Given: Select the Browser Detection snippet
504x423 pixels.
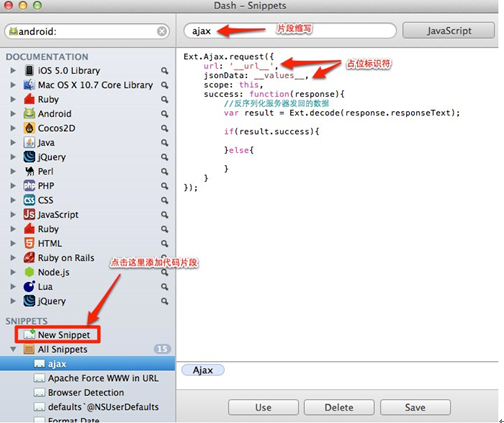Looking at the screenshot, I should (x=87, y=392).
